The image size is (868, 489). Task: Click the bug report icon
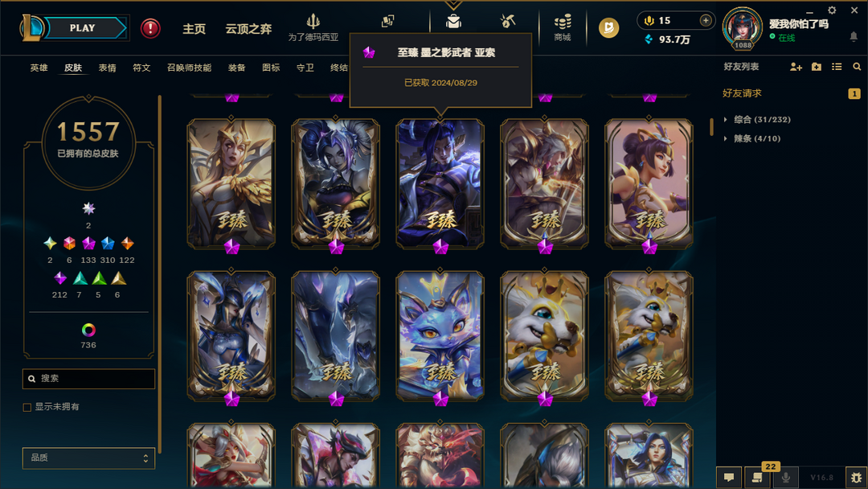coord(857,477)
